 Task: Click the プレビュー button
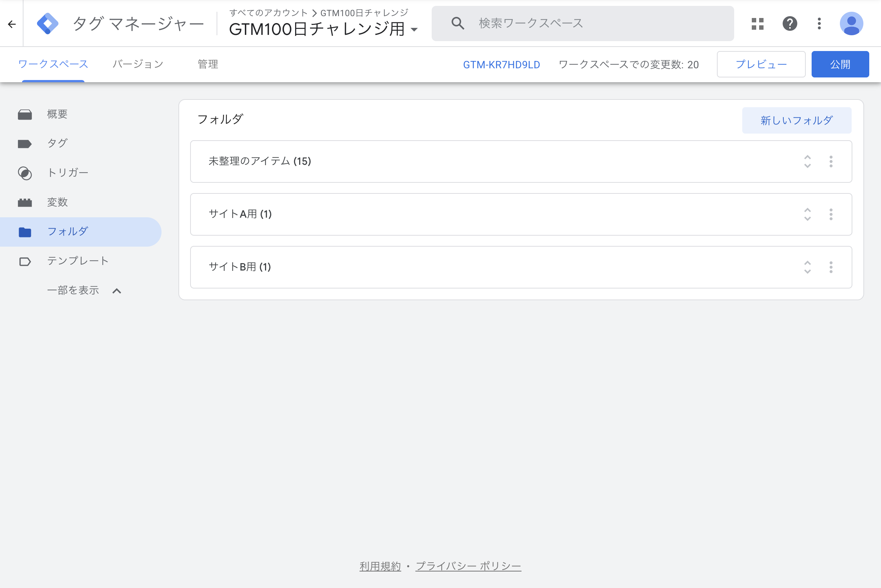coord(761,64)
